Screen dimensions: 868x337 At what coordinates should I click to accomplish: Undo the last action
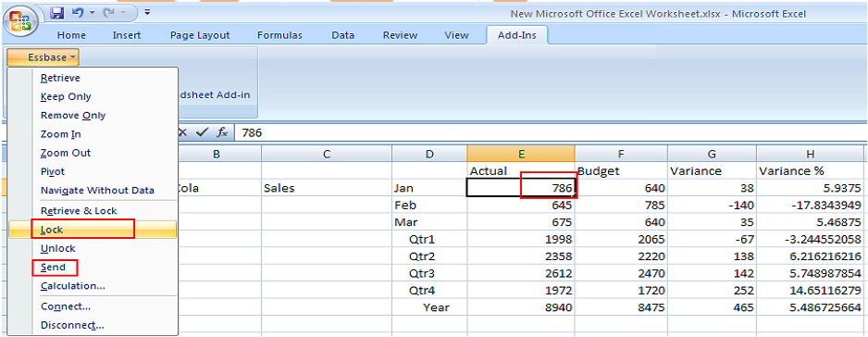(79, 12)
